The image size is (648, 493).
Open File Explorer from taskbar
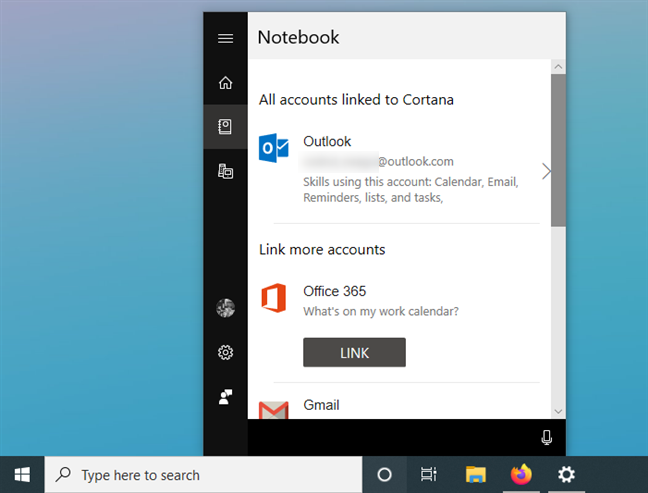tap(476, 474)
